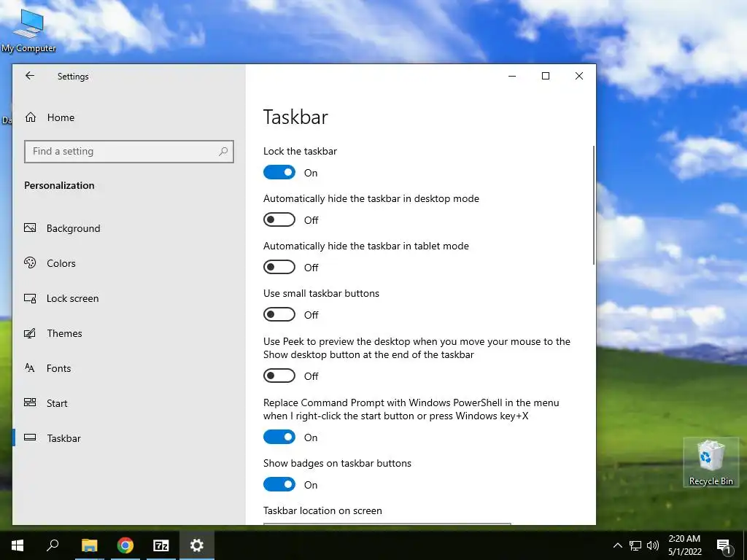Screen dimensions: 747x560
Task: Maximize the Settings window
Action: 546,76
